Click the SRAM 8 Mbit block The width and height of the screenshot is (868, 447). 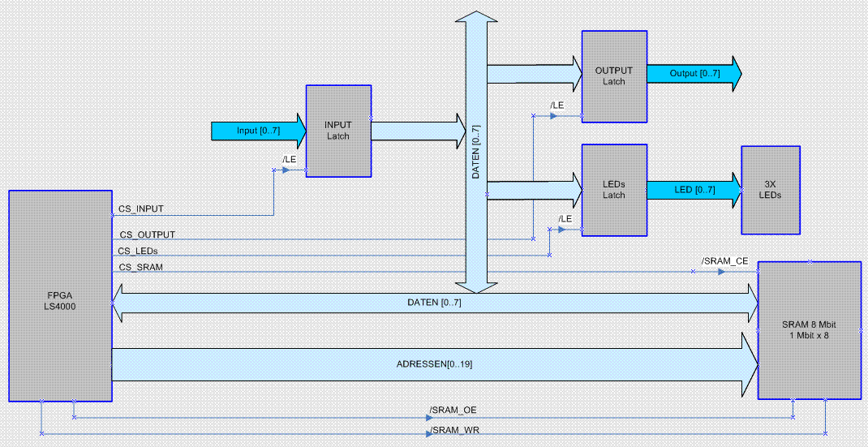click(x=810, y=330)
